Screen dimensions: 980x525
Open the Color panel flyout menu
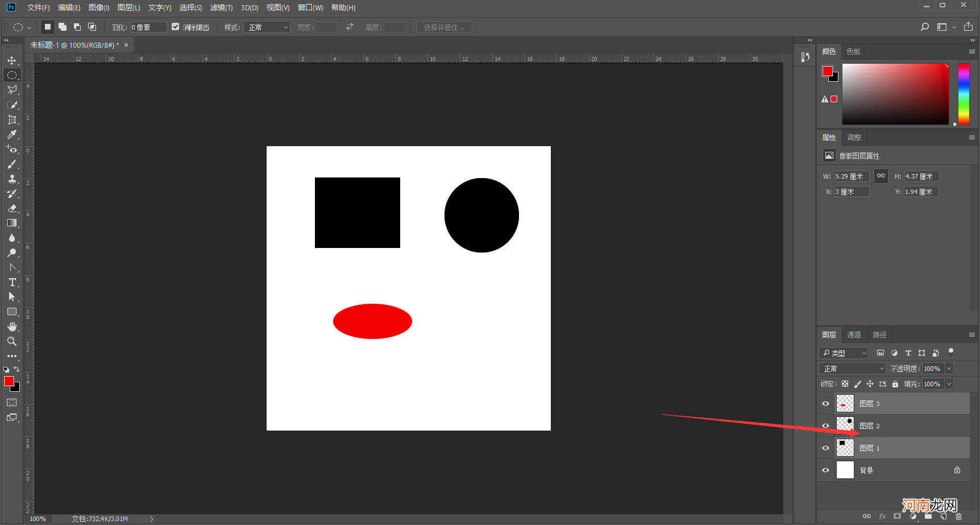972,51
